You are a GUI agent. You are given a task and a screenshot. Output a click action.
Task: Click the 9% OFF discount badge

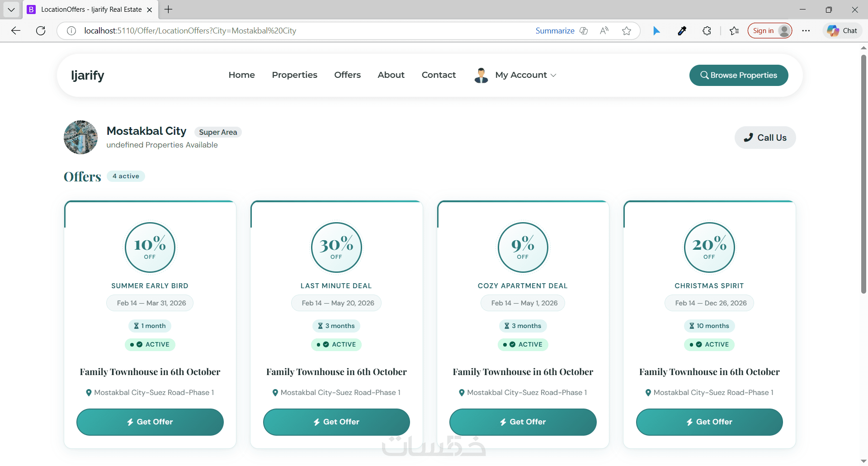(x=523, y=247)
